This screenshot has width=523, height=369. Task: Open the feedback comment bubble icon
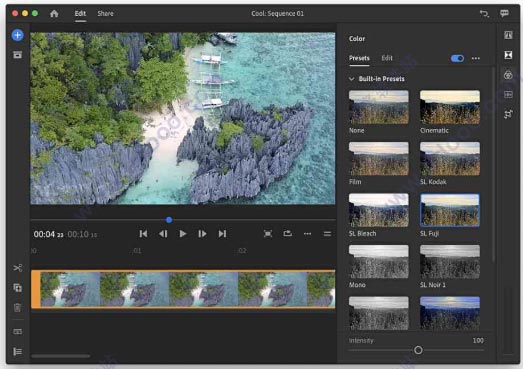(504, 13)
